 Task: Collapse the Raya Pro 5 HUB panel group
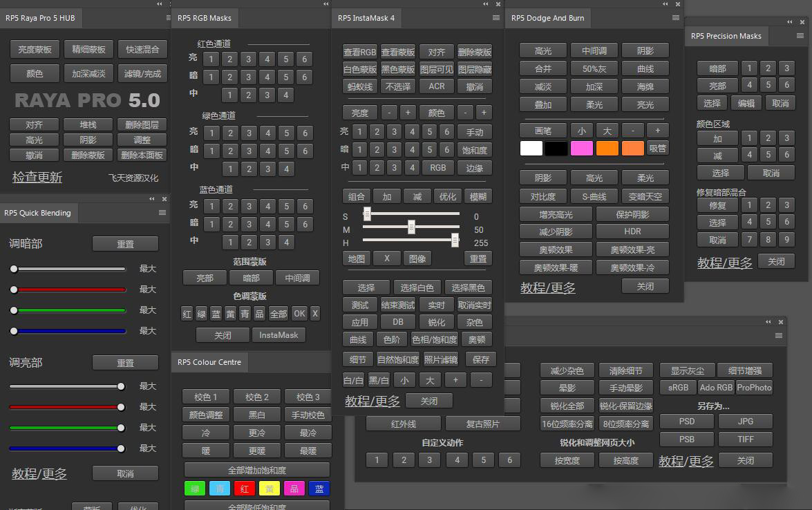tap(160, 3)
